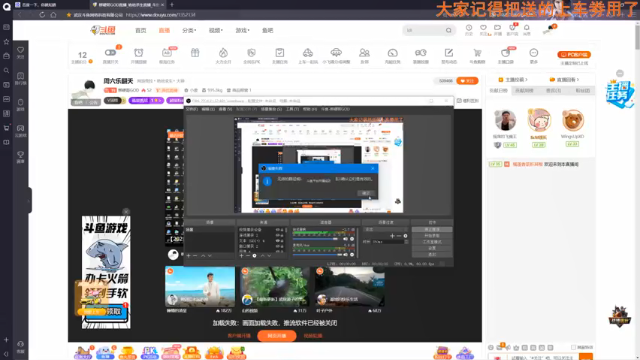Click the orange reload button below load-failed message

[x=277, y=336]
